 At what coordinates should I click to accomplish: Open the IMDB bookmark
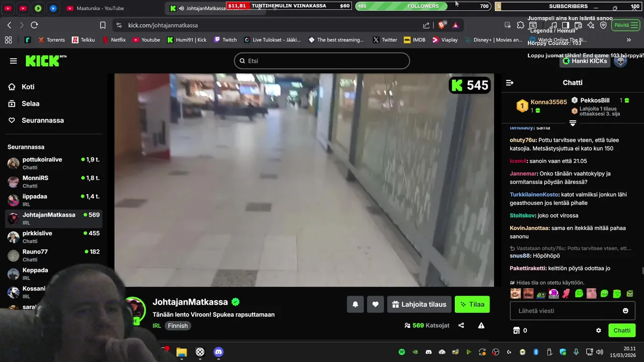tap(415, 40)
